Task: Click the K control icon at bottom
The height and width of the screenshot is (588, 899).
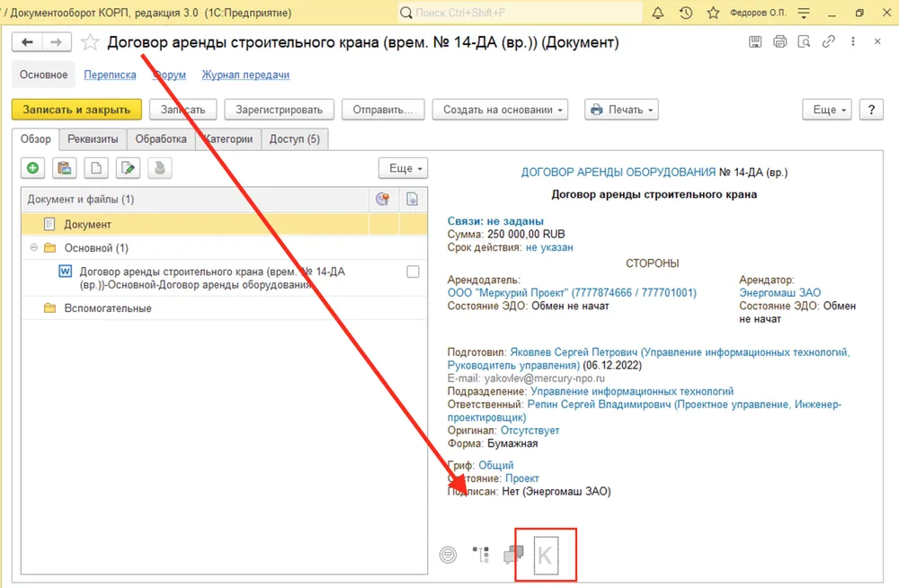Action: (546, 555)
